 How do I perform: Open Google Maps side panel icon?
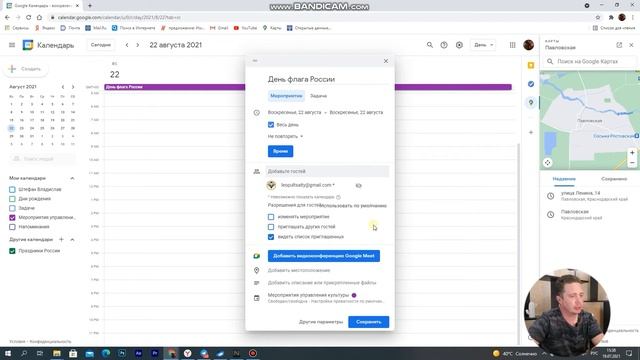531,102
